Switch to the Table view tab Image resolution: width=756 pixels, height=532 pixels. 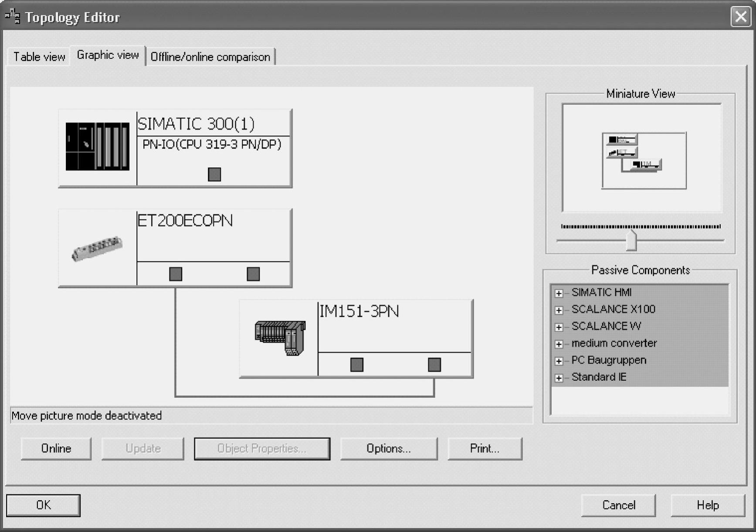(x=39, y=57)
